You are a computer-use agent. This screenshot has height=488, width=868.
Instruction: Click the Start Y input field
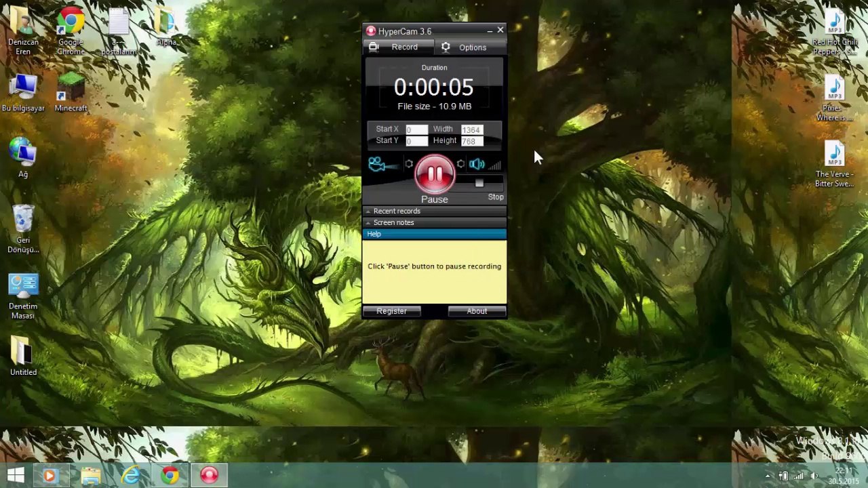pos(416,141)
